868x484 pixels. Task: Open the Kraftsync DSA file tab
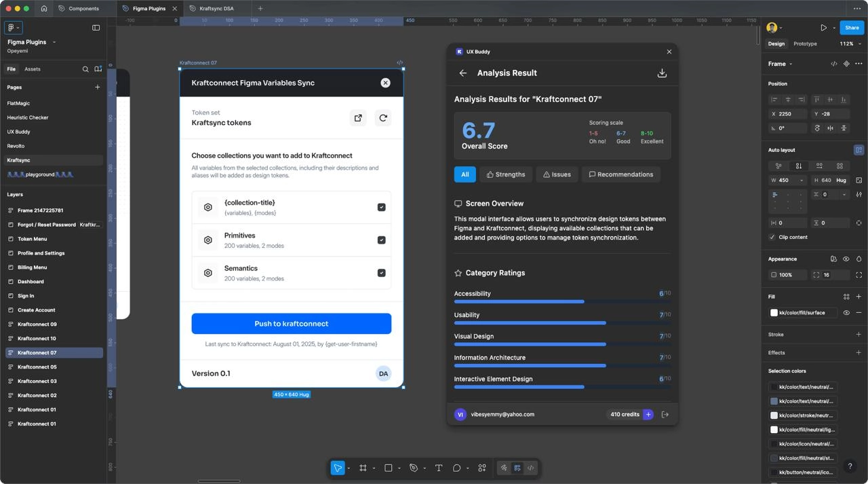tap(216, 9)
